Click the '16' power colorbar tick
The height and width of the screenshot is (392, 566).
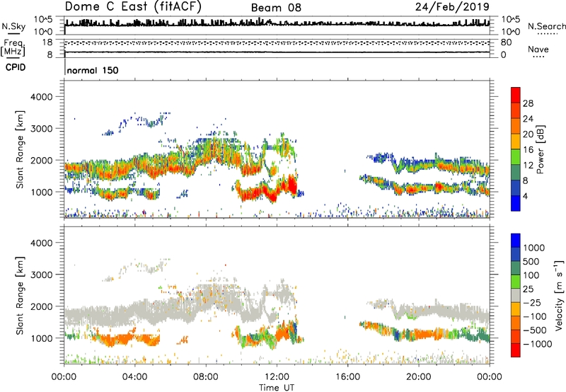(x=528, y=150)
